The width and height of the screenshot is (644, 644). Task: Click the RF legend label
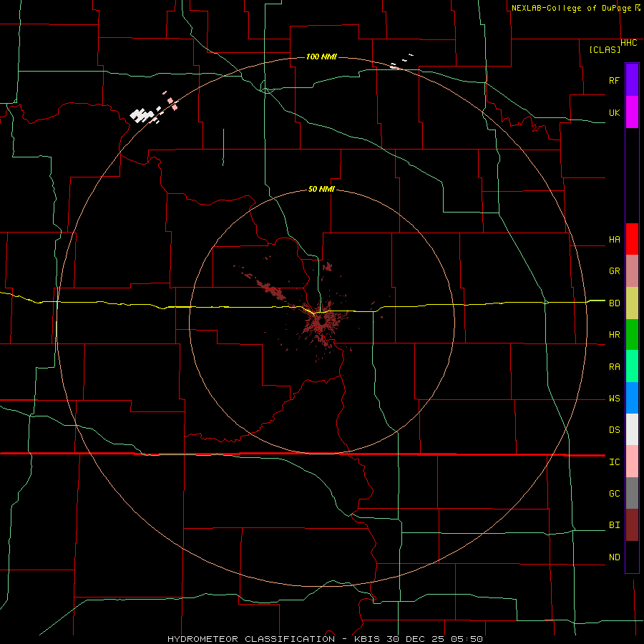[615, 80]
